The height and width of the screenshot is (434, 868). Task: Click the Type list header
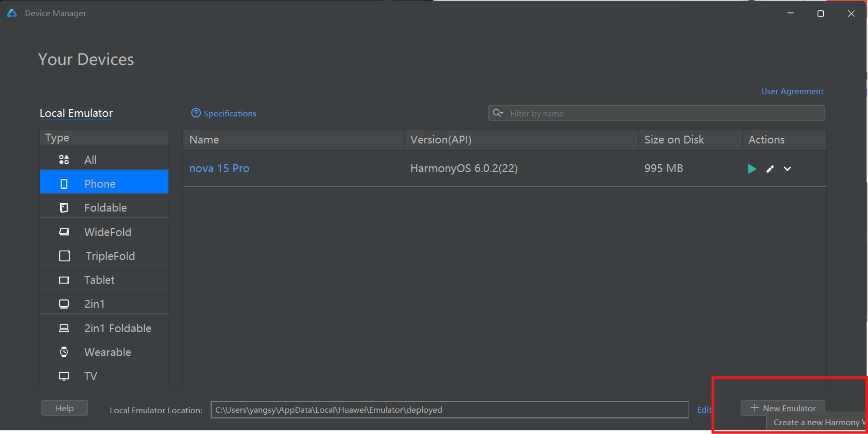coord(104,138)
